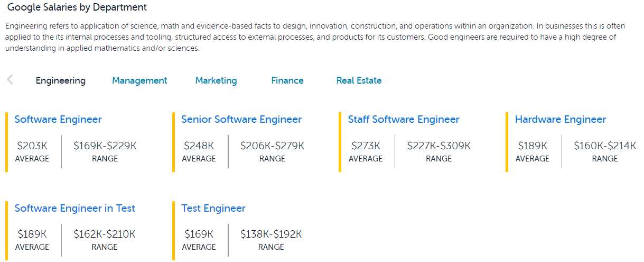Open the Software Engineer salary link
Viewport: 644px width, 262px height.
coord(58,120)
